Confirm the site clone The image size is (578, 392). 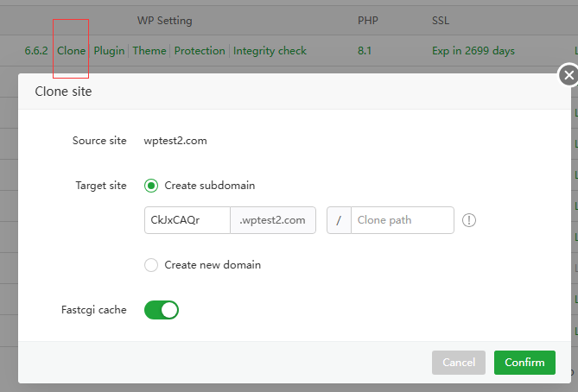524,363
